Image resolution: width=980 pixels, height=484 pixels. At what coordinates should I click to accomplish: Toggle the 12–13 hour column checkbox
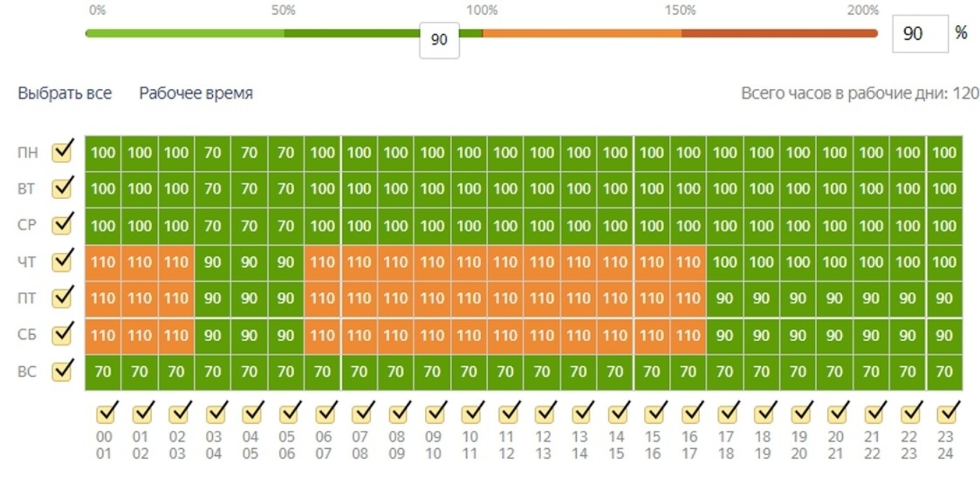coord(544,414)
